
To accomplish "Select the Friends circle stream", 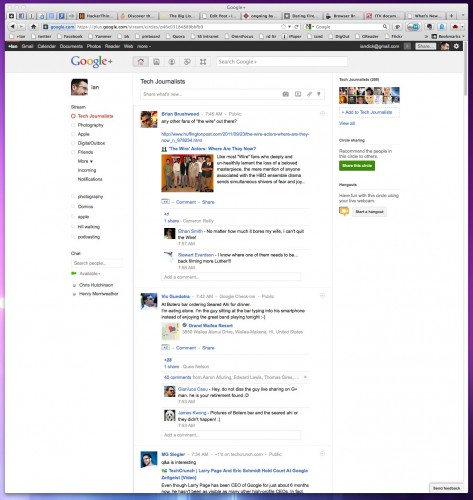I will click(85, 152).
